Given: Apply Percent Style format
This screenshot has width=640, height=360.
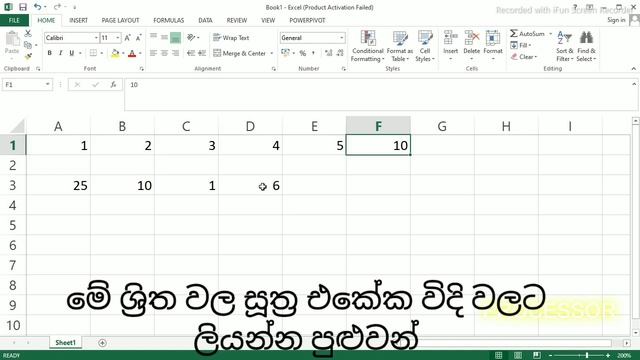Looking at the screenshot, I should [x=302, y=53].
